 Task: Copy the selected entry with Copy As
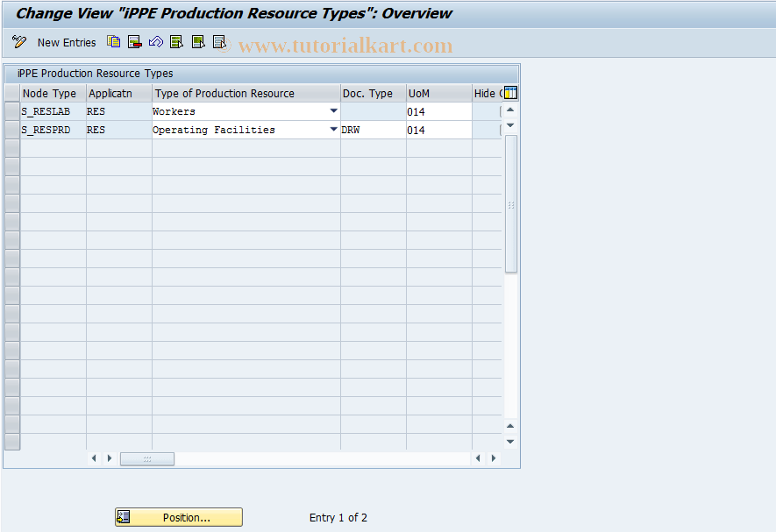tap(113, 41)
